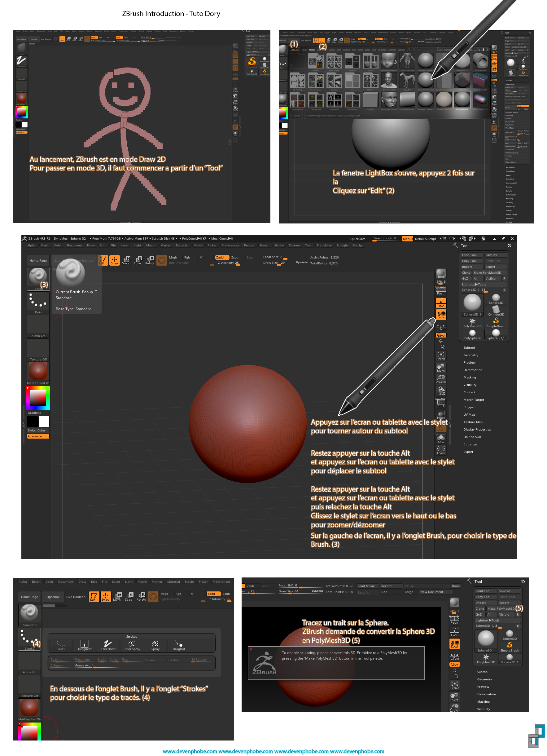Select the DragRect stroke in Strokes popup
This screenshot has height=756, width=547.
coord(85,645)
